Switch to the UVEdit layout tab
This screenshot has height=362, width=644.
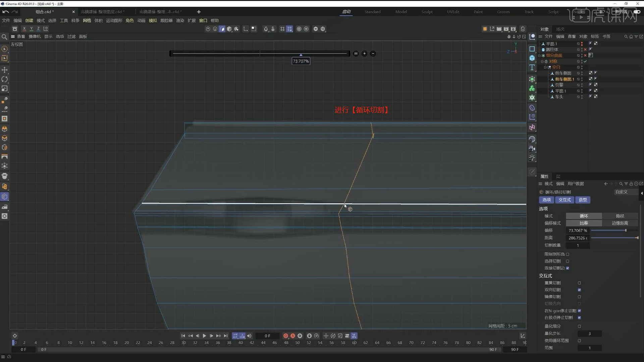click(x=453, y=12)
